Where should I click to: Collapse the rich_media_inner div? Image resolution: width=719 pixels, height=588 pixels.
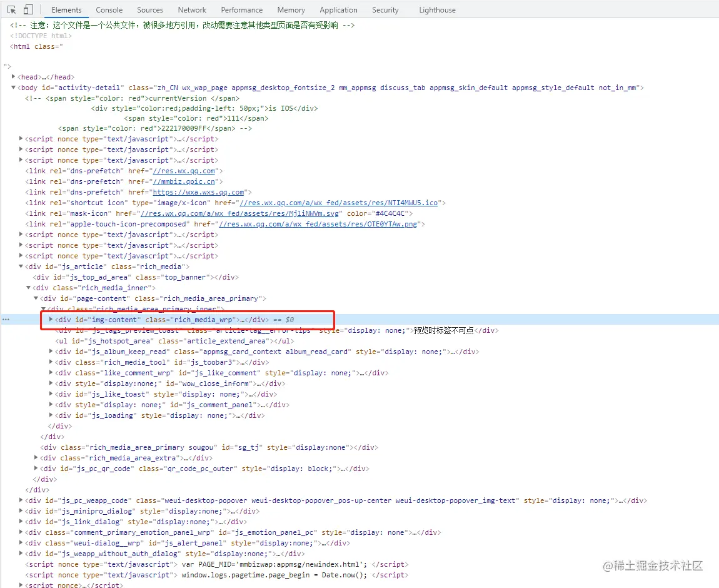28,288
